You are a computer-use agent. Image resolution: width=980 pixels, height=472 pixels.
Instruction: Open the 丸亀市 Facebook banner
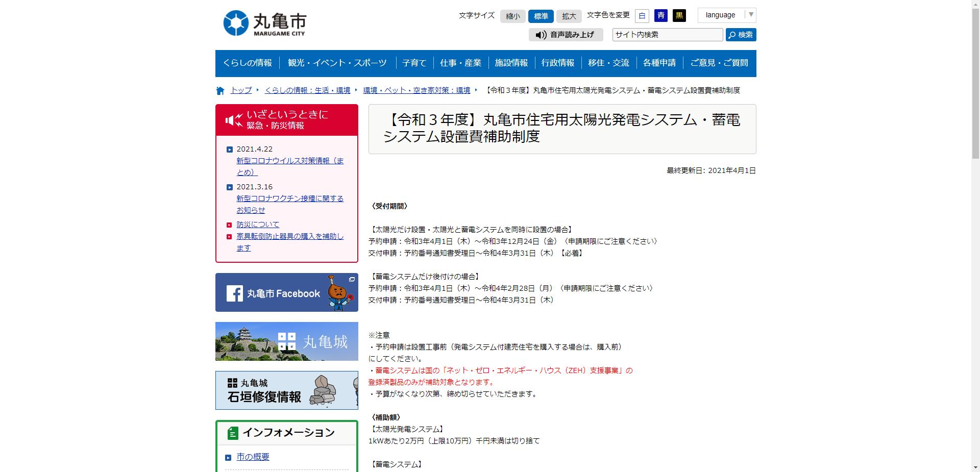click(x=286, y=292)
